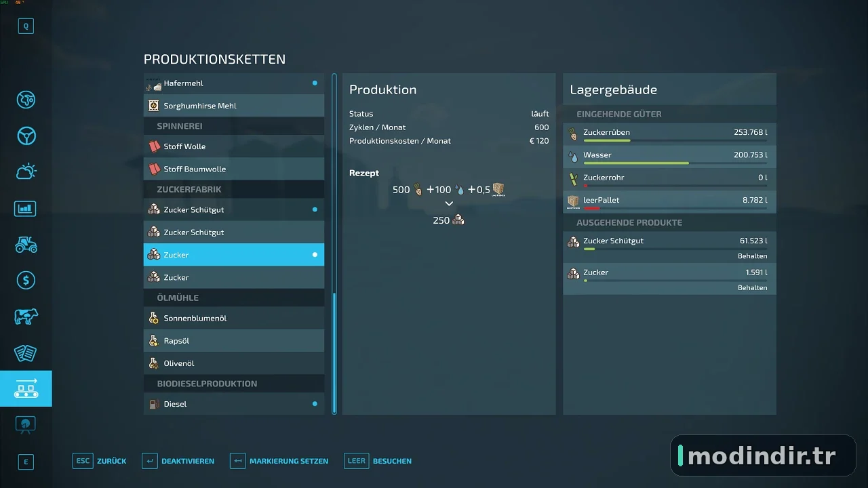Change Behalten mode under Zucker output
Screen dimensions: 868x488
coord(752,288)
